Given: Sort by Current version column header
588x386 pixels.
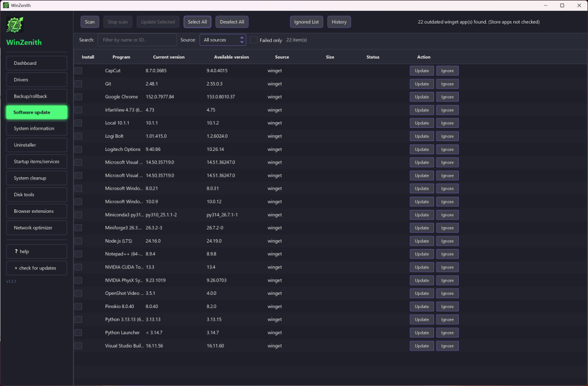Looking at the screenshot, I should pos(169,57).
